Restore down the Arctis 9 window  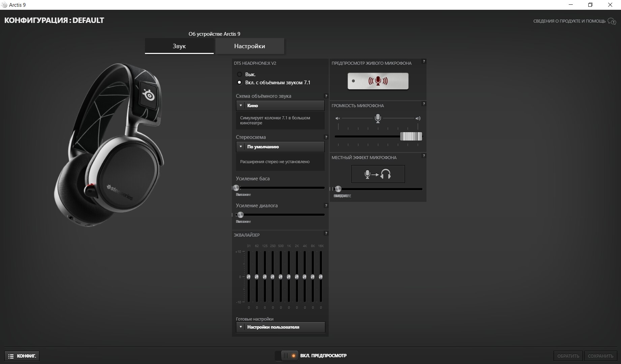pos(590,5)
